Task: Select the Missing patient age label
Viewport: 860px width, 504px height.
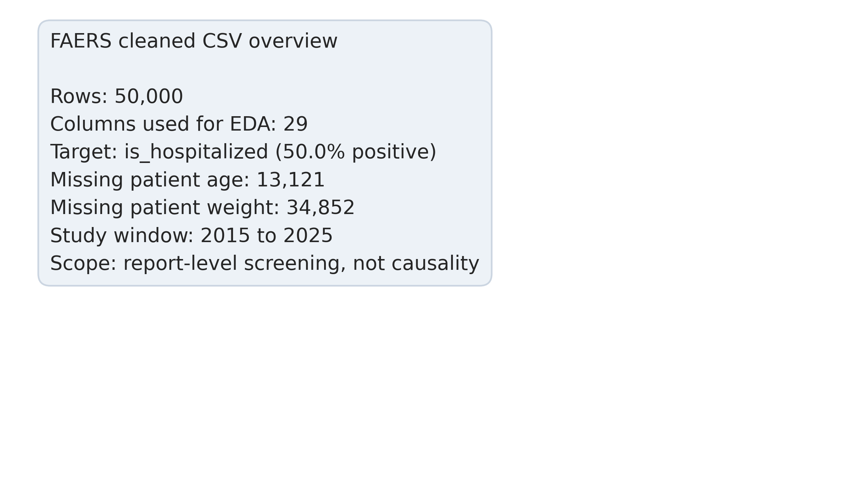Action: click(x=150, y=180)
